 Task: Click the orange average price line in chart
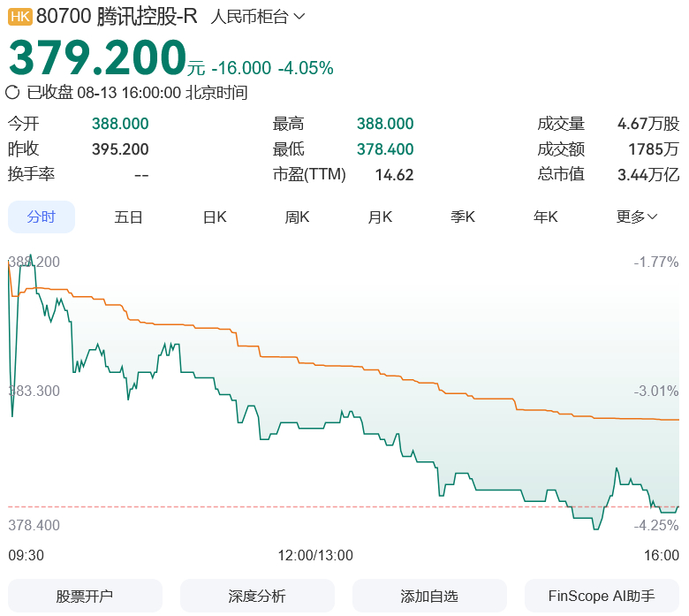(343, 366)
